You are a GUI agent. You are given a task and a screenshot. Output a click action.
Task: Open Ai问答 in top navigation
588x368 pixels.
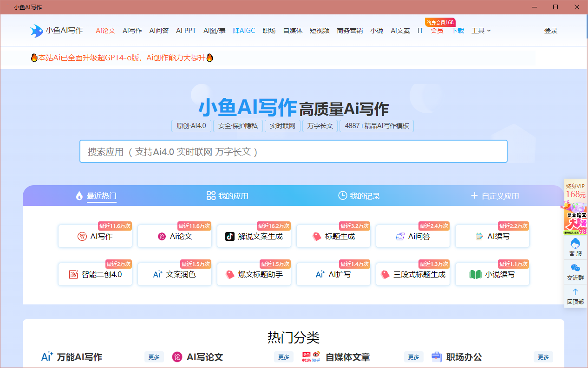[x=159, y=31]
